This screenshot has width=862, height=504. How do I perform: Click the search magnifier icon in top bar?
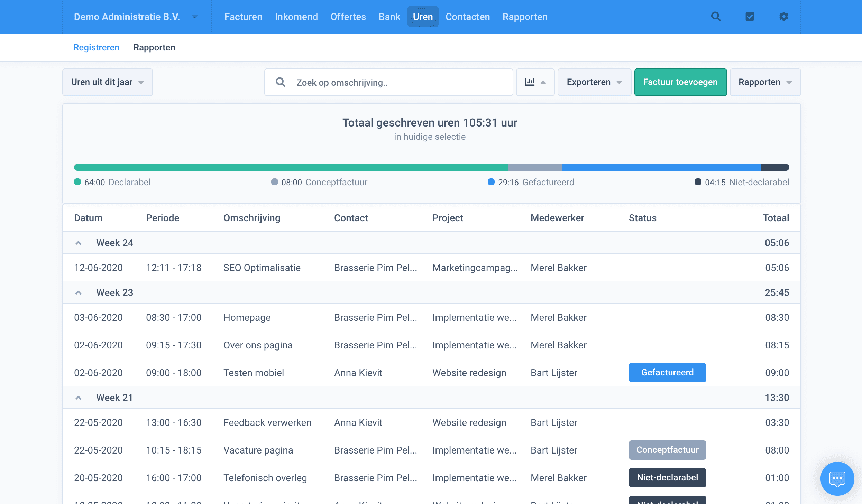(x=716, y=17)
